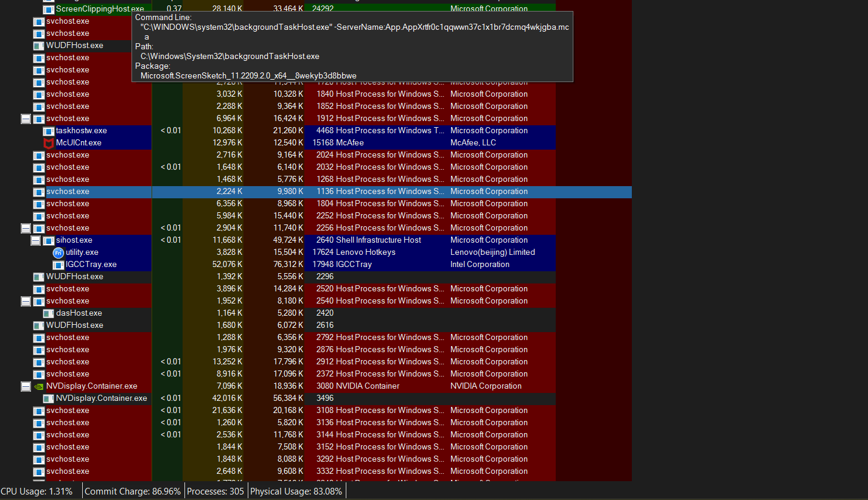Click the icon of svchost.exe PID 2912

click(39, 362)
